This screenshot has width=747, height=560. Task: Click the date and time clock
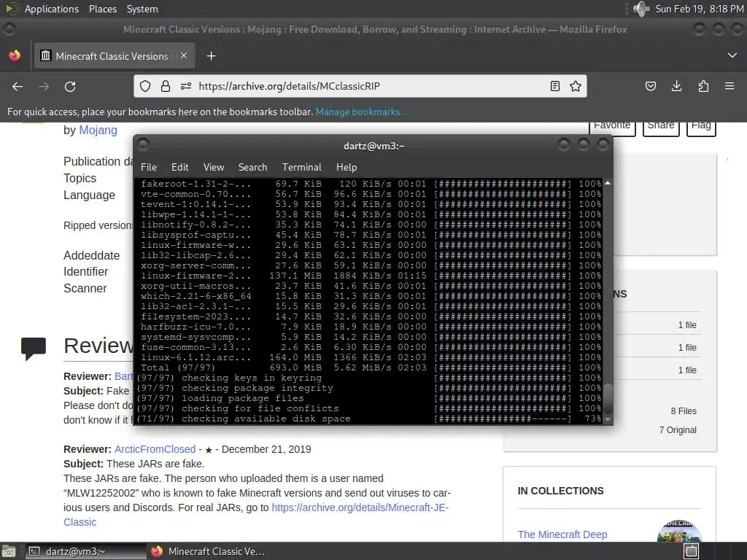pos(700,9)
